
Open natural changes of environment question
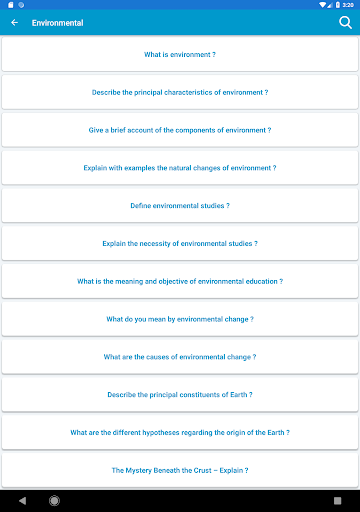(180, 168)
